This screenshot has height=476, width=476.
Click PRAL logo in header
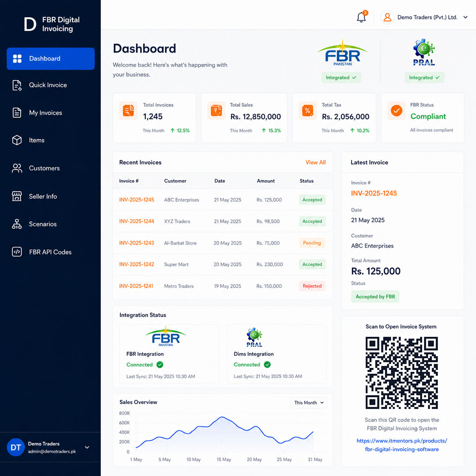tap(424, 52)
